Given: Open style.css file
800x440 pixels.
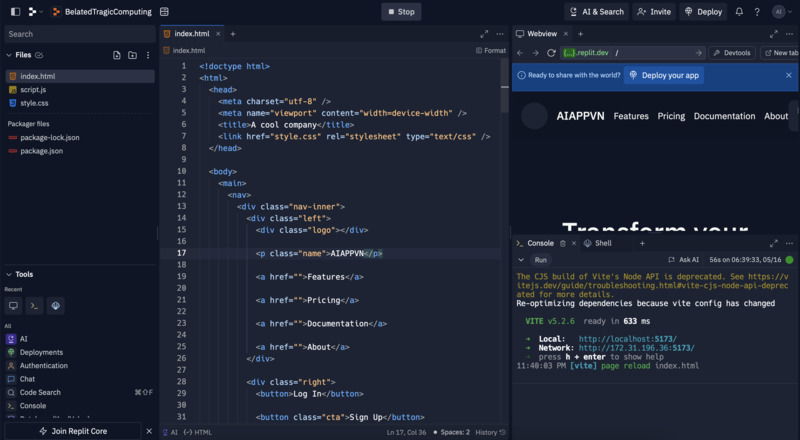Looking at the screenshot, I should point(34,103).
